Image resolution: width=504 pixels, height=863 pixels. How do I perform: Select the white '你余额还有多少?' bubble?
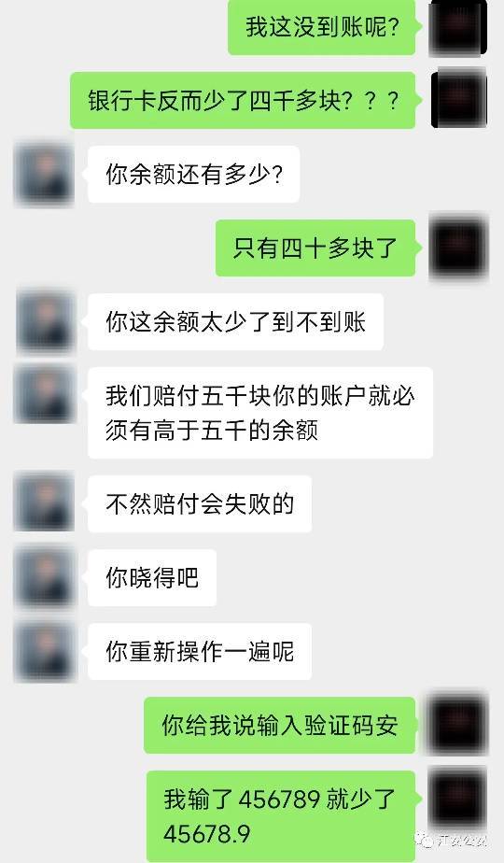pyautogui.click(x=194, y=174)
